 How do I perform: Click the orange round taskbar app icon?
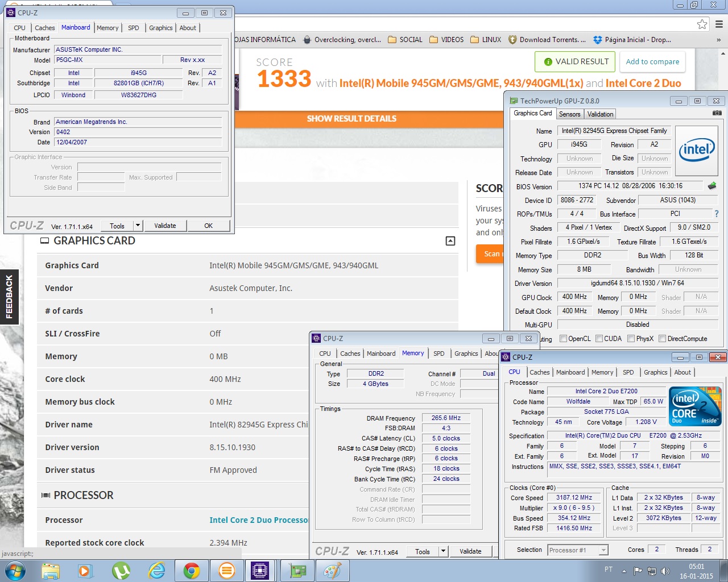pos(226,571)
